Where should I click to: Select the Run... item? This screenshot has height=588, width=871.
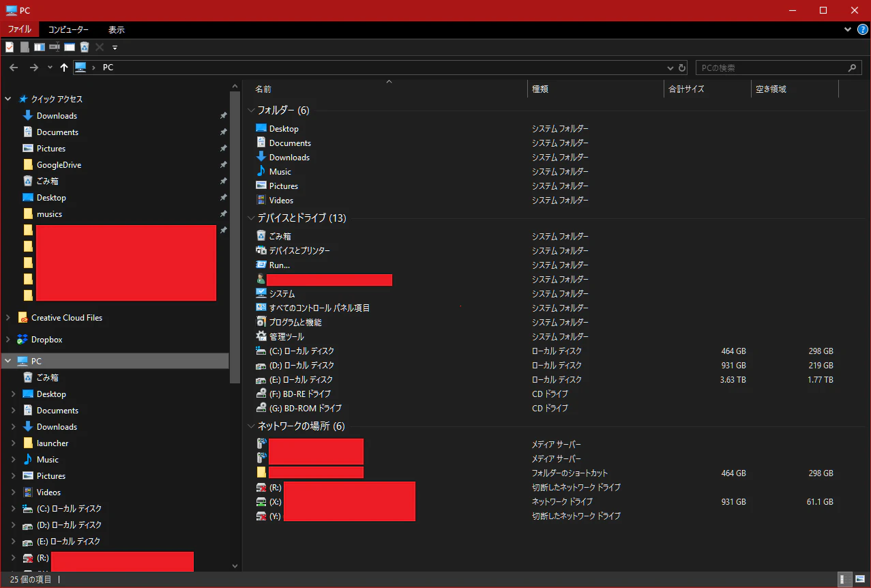(273, 265)
